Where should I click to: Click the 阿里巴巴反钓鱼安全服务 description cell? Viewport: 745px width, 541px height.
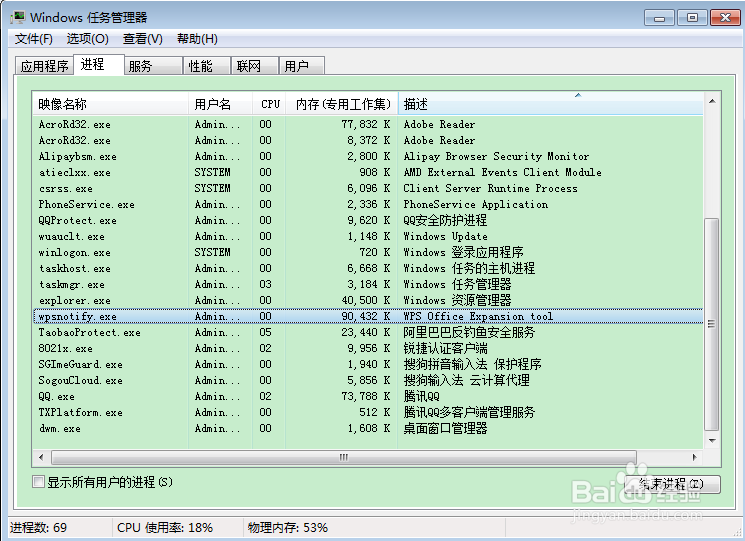[x=469, y=332]
